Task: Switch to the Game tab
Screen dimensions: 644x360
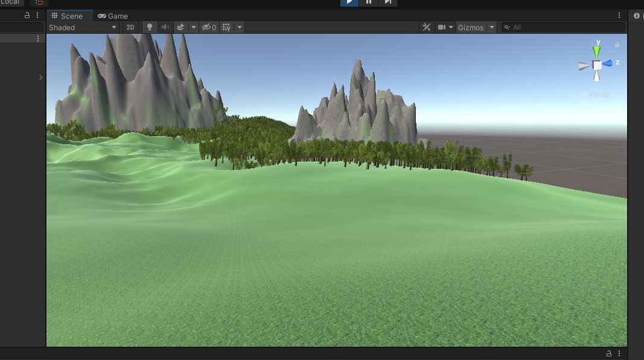Action: [x=113, y=16]
